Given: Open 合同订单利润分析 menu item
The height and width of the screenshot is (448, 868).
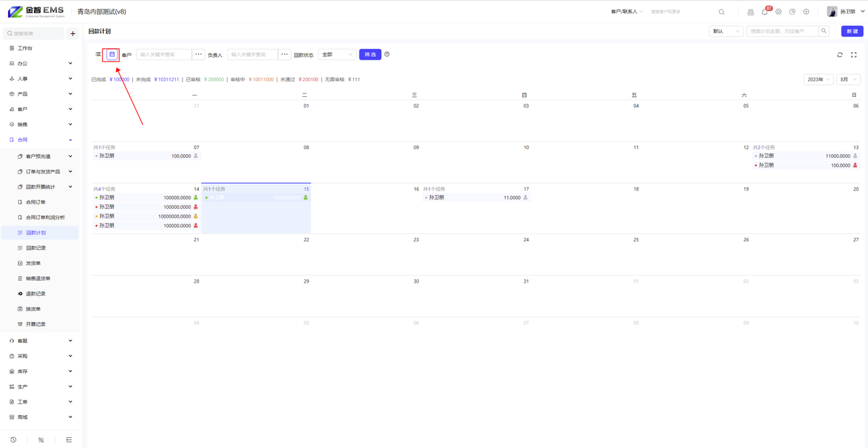Looking at the screenshot, I should (x=41, y=218).
